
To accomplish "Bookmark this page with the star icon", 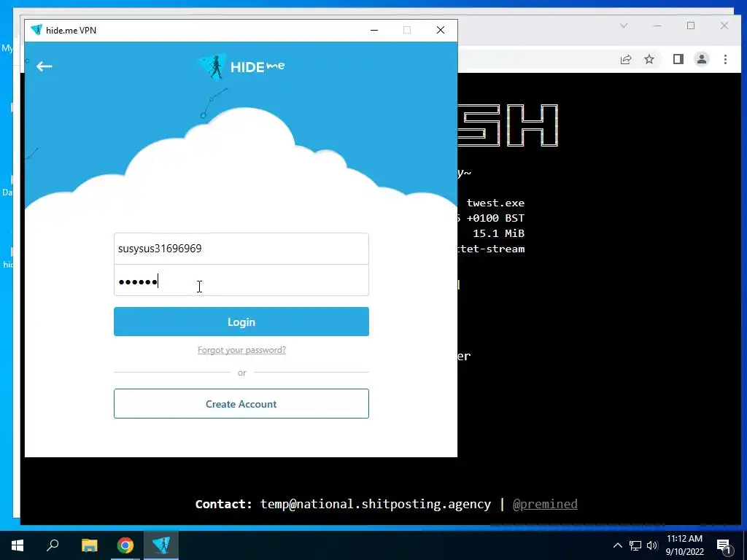I will (649, 60).
